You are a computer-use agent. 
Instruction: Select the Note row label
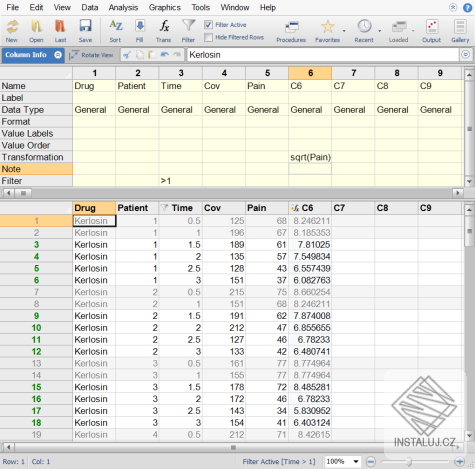point(36,169)
